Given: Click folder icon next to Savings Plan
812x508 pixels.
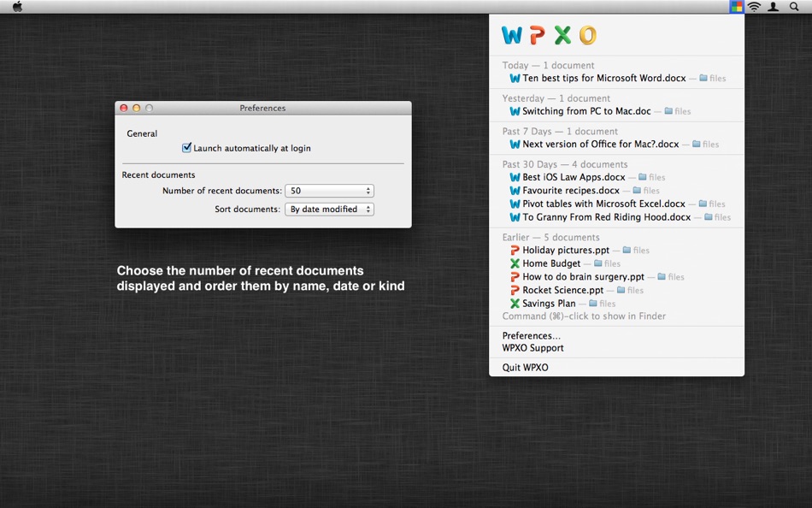Looking at the screenshot, I should (x=593, y=304).
